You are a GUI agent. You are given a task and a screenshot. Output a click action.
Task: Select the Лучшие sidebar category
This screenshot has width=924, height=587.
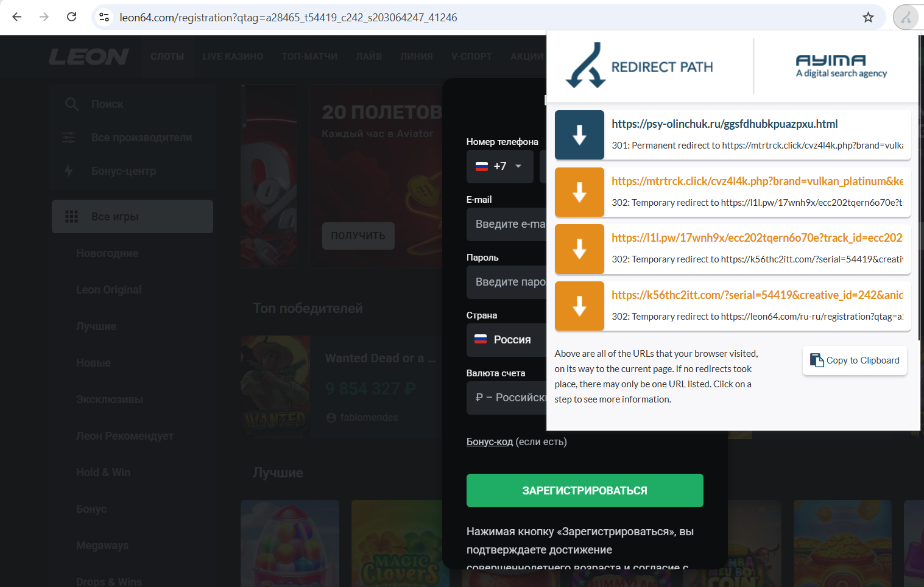tap(96, 326)
